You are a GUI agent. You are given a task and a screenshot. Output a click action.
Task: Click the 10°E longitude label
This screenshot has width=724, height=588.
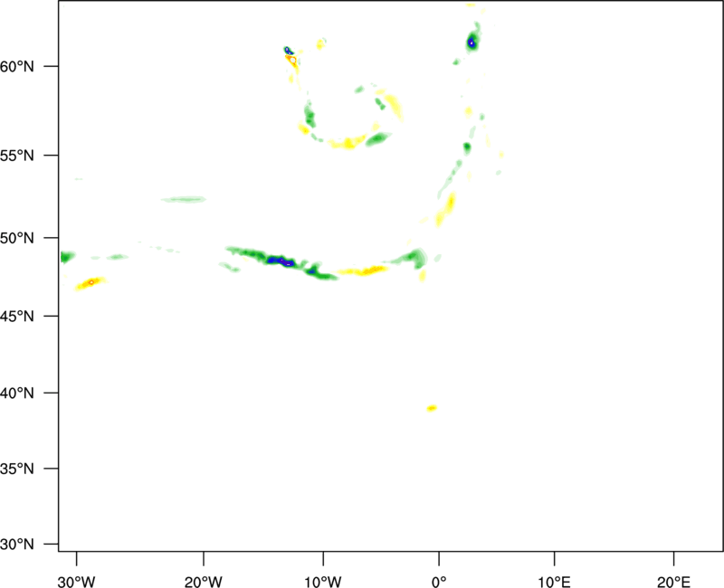554,582
